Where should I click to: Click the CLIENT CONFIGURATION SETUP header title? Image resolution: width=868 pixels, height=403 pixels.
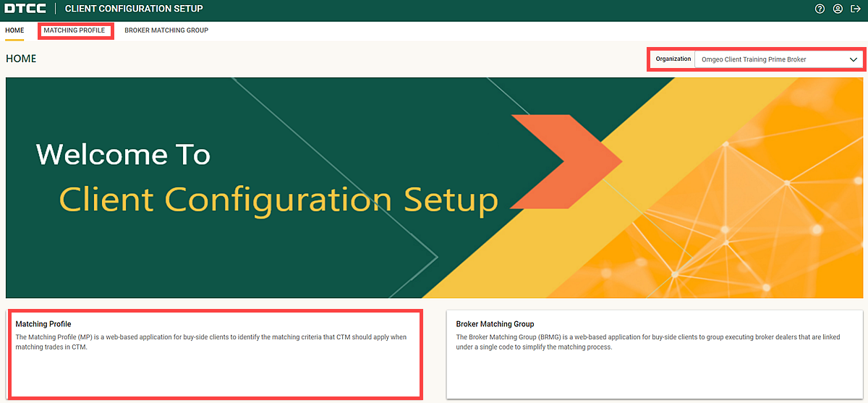click(x=134, y=9)
